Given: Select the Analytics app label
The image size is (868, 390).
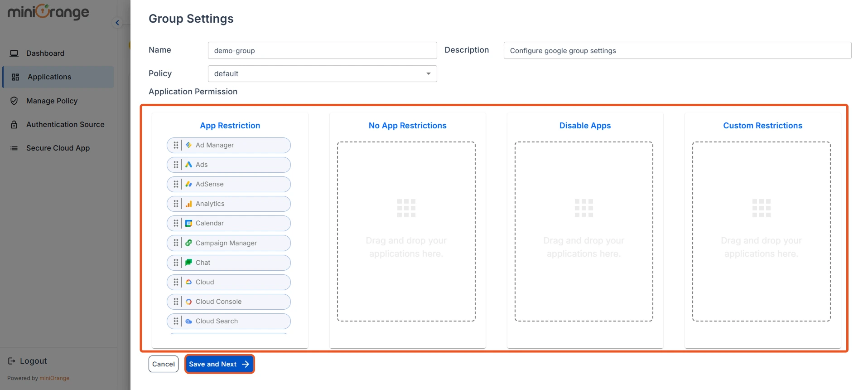Looking at the screenshot, I should pos(210,204).
